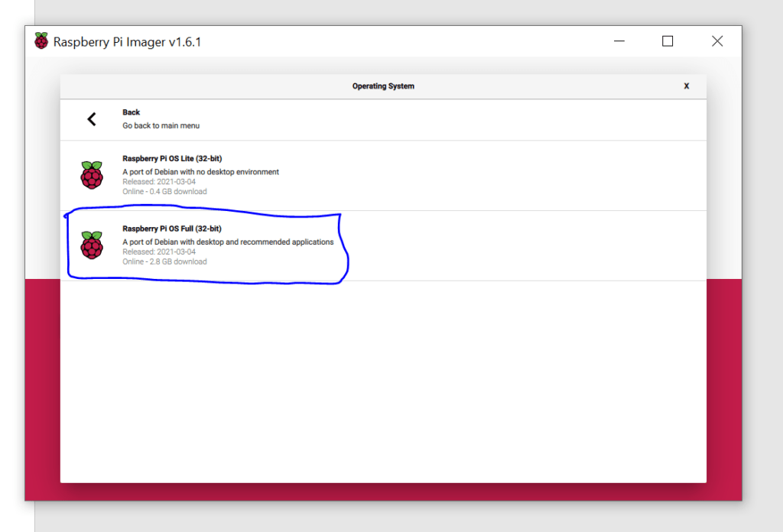Click 'A port of Debian with no desktop environment'

point(201,172)
